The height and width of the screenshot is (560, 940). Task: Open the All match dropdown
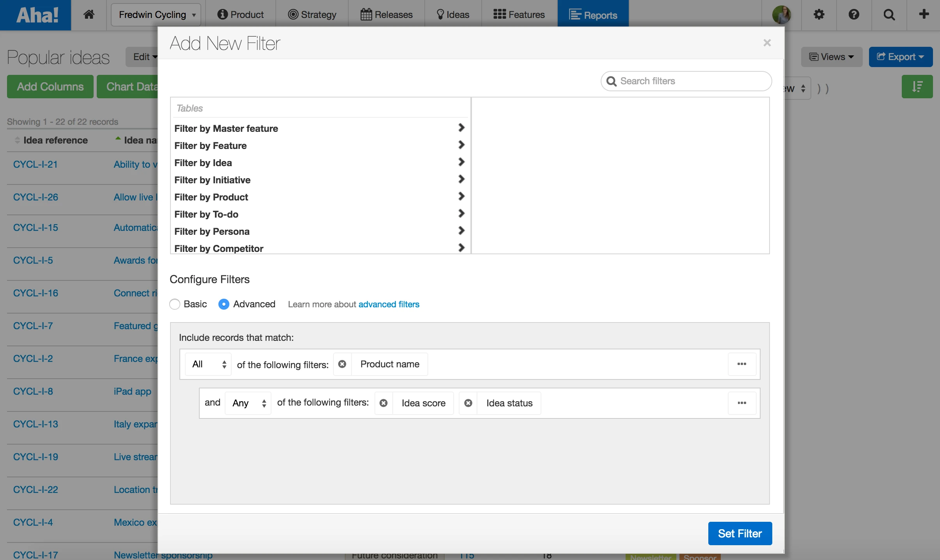[x=208, y=364]
